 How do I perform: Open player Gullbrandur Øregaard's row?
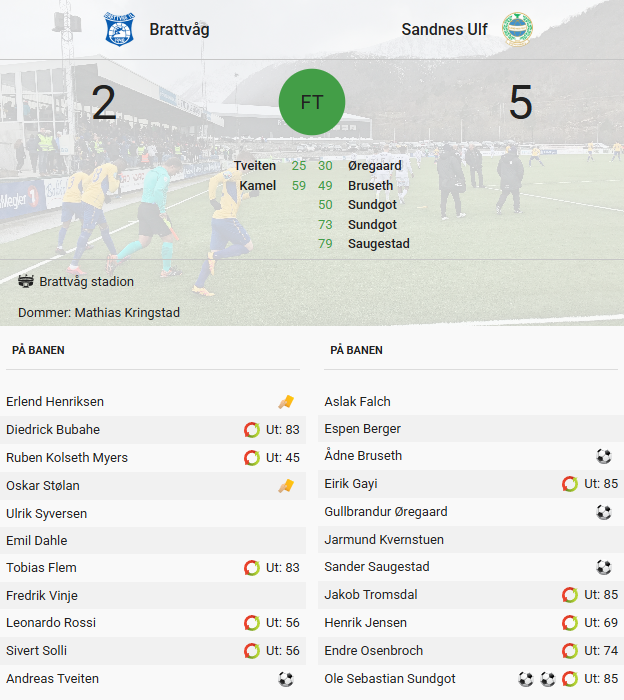[x=471, y=512]
